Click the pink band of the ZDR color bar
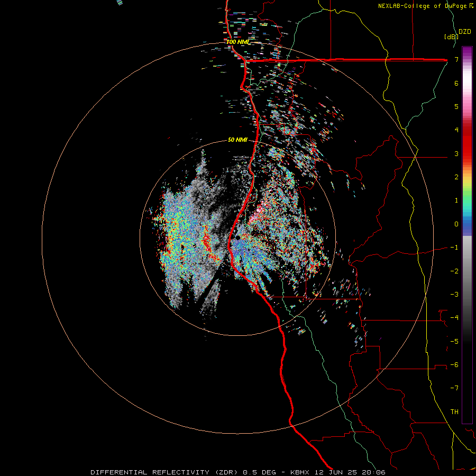The height and width of the screenshot is (476, 476). pos(467,103)
